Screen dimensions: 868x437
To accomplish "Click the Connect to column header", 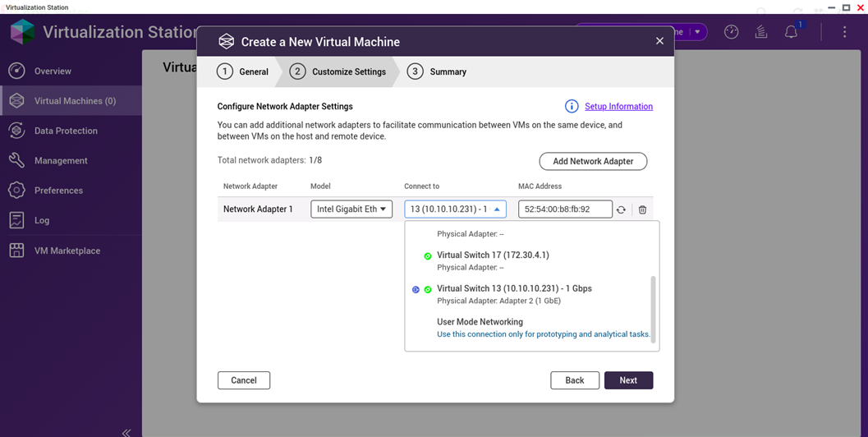I will coord(422,186).
